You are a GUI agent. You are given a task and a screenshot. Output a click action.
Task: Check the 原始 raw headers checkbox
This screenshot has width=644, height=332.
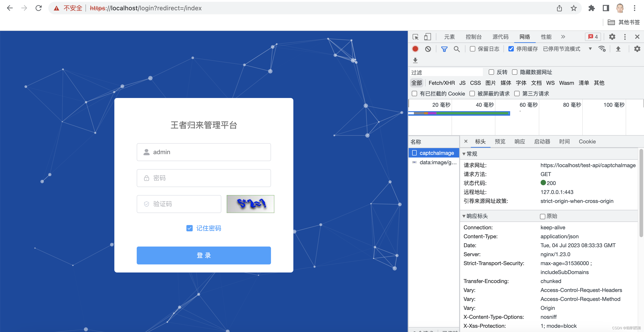pyautogui.click(x=542, y=216)
